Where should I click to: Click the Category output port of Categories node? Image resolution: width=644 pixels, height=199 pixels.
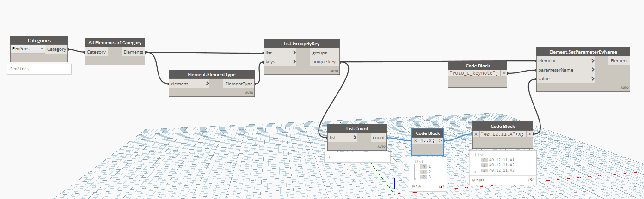[x=56, y=49]
